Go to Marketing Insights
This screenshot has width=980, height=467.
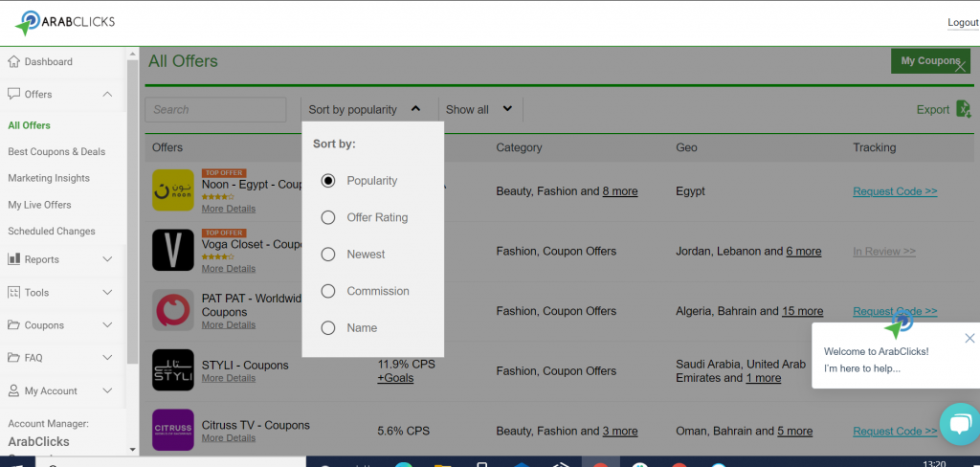tap(49, 178)
